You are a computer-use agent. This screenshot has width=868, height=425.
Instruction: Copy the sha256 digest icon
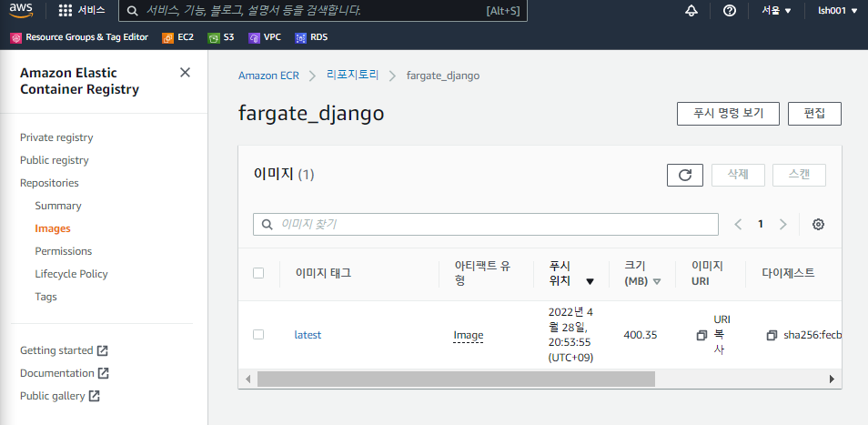pyautogui.click(x=772, y=335)
